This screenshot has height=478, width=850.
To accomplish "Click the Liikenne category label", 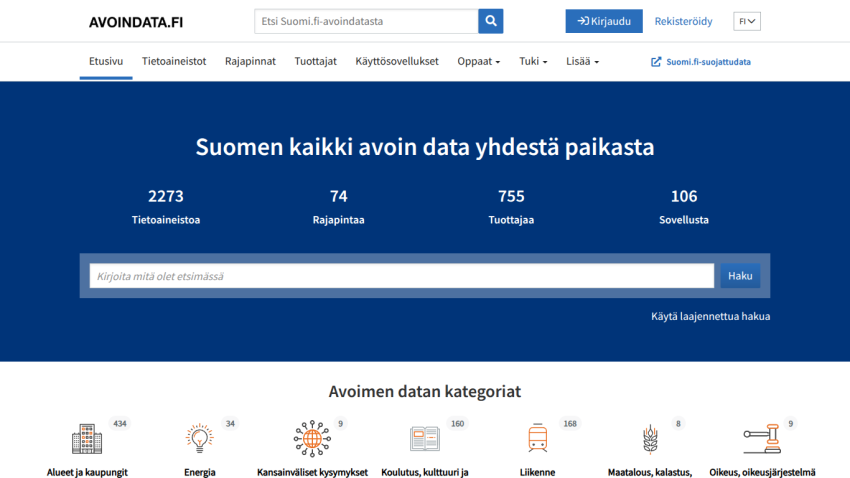I will 537,472.
